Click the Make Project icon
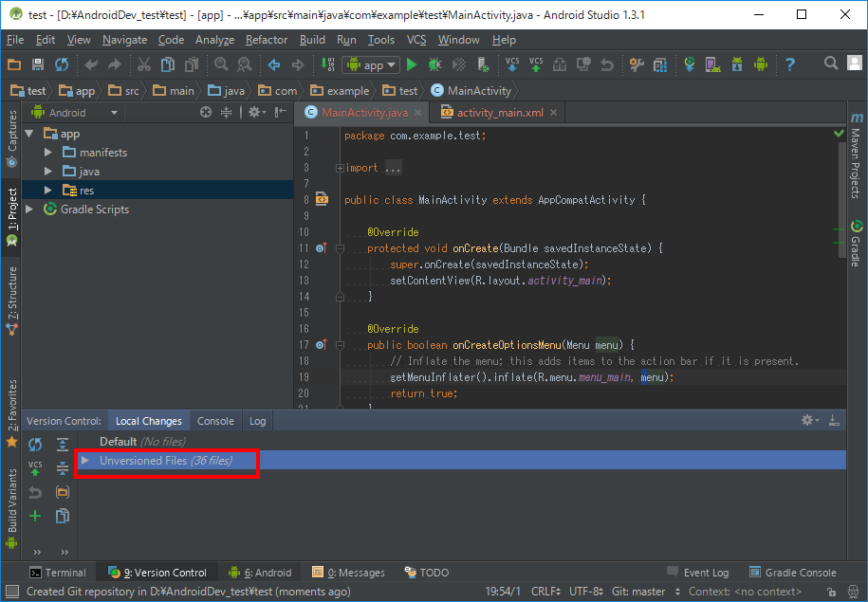 point(327,64)
